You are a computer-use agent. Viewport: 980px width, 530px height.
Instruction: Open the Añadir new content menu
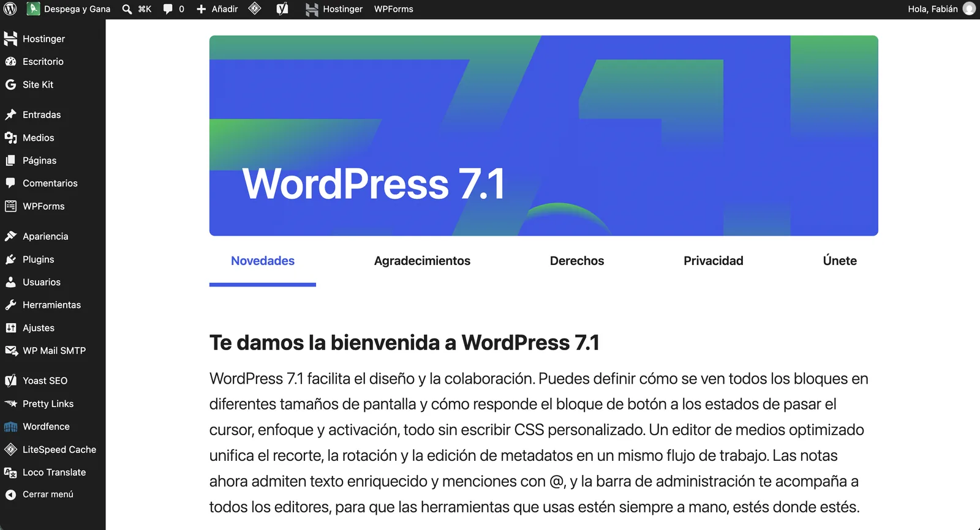click(x=225, y=9)
